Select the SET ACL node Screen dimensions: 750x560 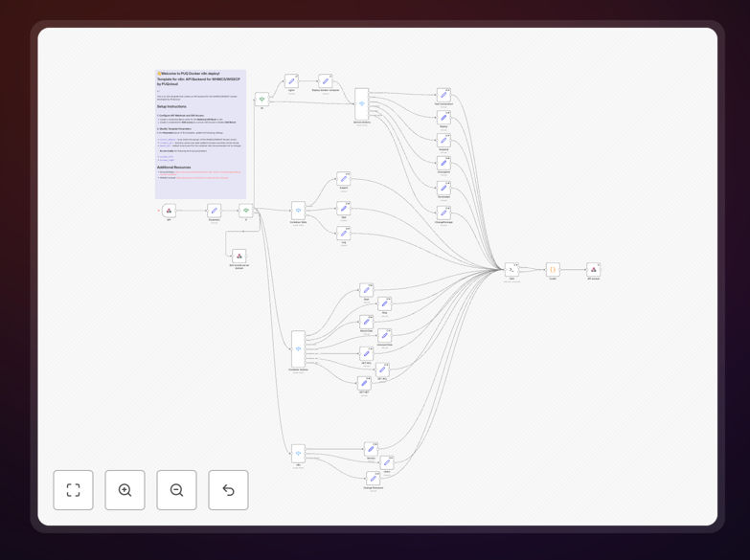pyautogui.click(x=382, y=370)
